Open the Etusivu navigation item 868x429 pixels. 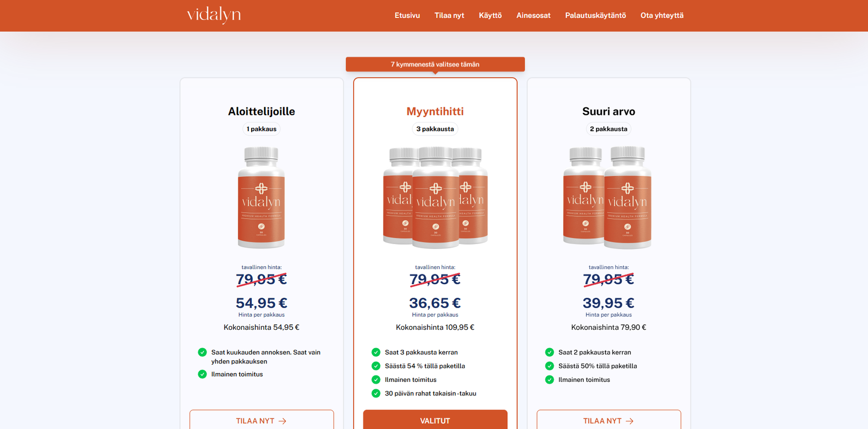click(x=407, y=15)
